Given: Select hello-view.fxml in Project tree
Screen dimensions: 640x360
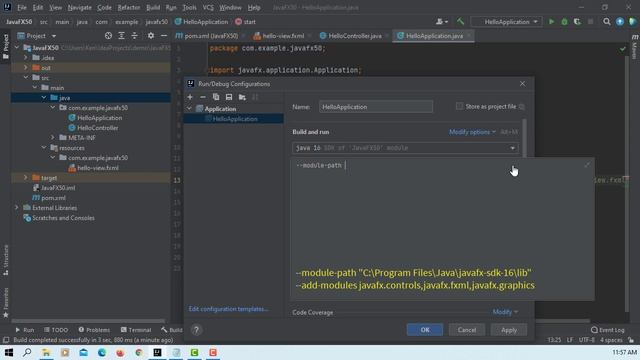Looking at the screenshot, I should pos(98,168).
